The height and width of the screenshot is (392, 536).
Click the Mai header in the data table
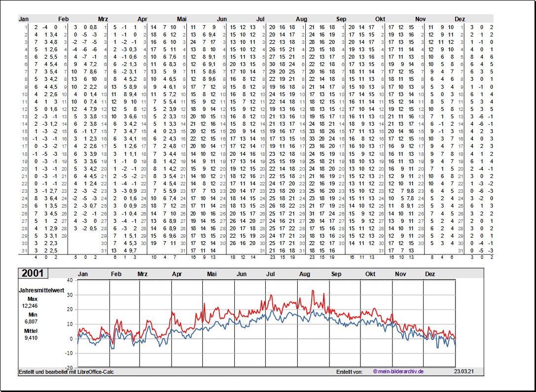[x=182, y=19]
